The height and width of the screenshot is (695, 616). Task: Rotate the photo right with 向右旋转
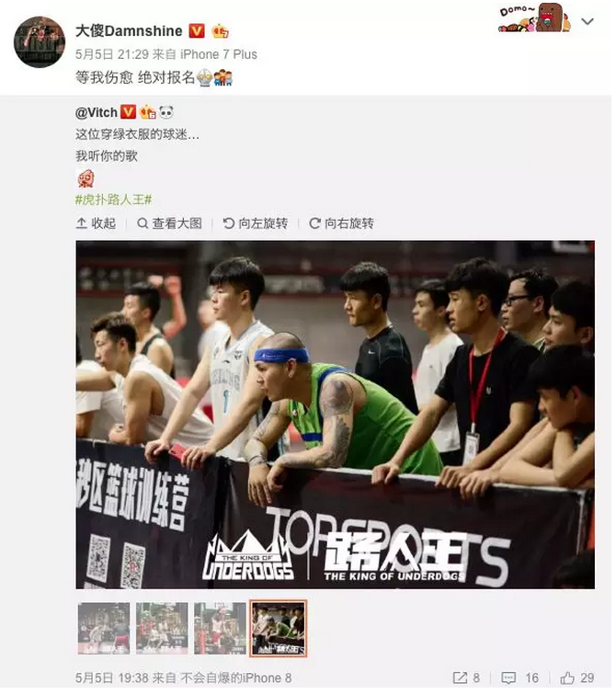[341, 223]
